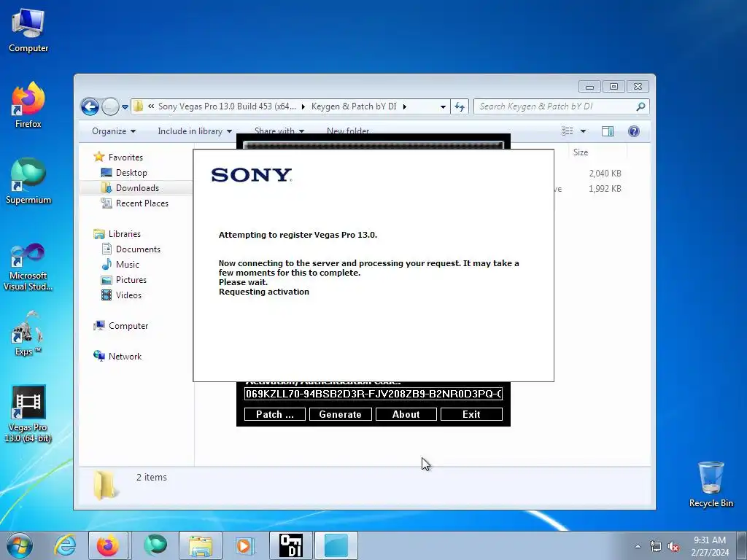Image resolution: width=747 pixels, height=560 pixels.
Task: Open recent pages dropdown beside Forward button
Action: 125,107
